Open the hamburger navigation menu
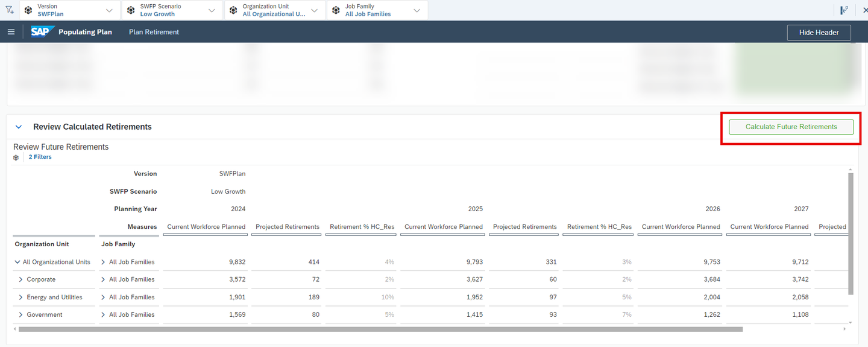Viewport: 868px width, 347px height. tap(11, 32)
